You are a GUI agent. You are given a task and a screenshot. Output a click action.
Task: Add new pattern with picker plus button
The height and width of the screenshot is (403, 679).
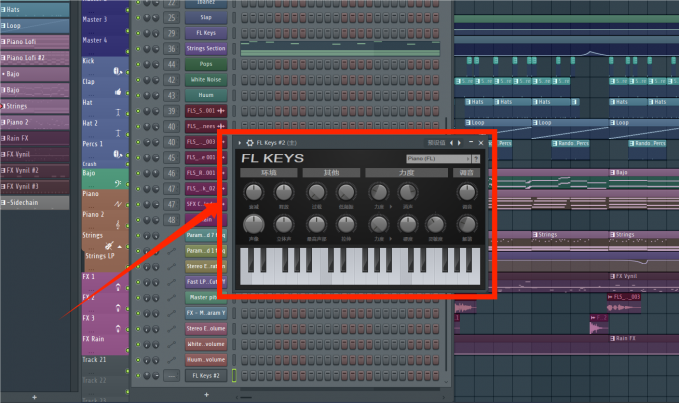pos(34,397)
